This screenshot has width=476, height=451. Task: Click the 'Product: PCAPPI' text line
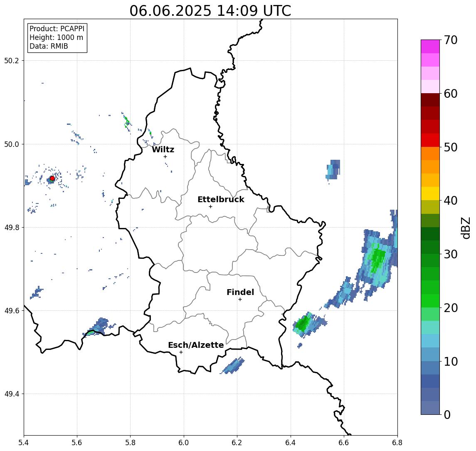[57, 29]
